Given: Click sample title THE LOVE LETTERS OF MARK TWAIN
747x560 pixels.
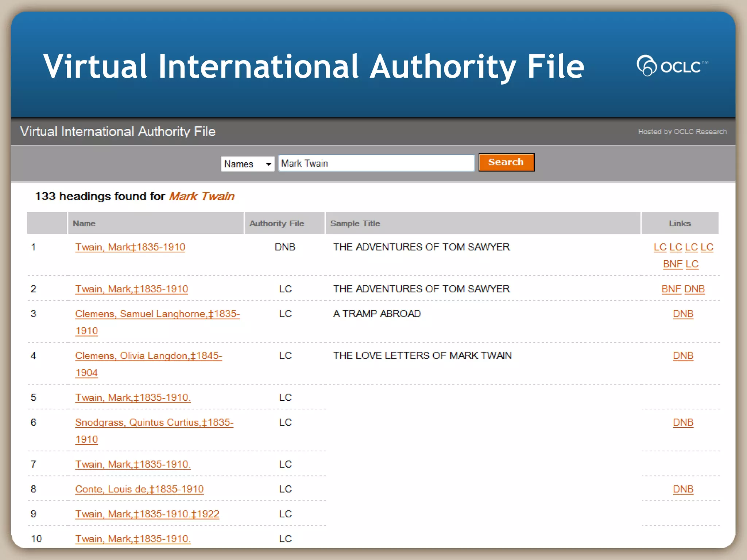Looking at the screenshot, I should (422, 356).
